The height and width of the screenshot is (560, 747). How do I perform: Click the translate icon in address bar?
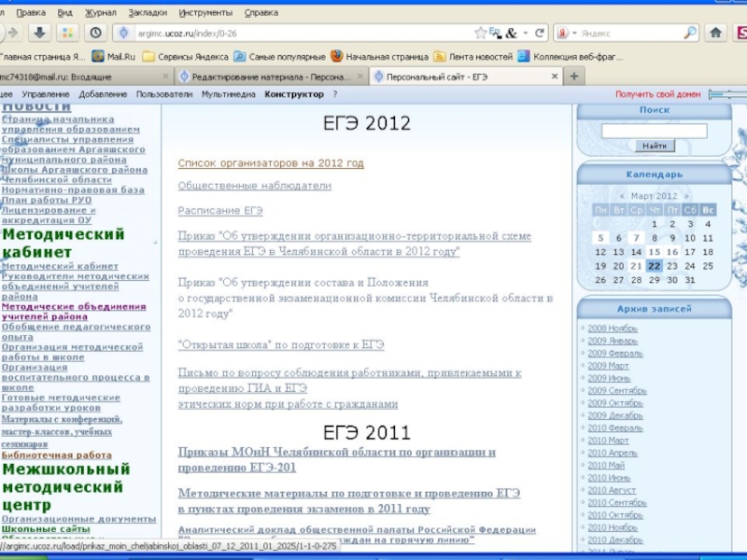(x=496, y=33)
